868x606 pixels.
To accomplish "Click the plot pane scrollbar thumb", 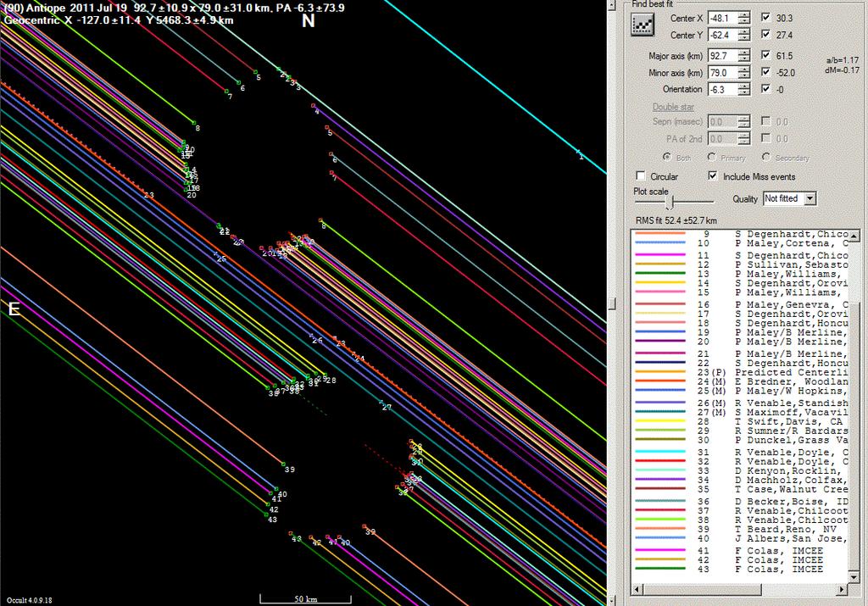I will coord(612,303).
